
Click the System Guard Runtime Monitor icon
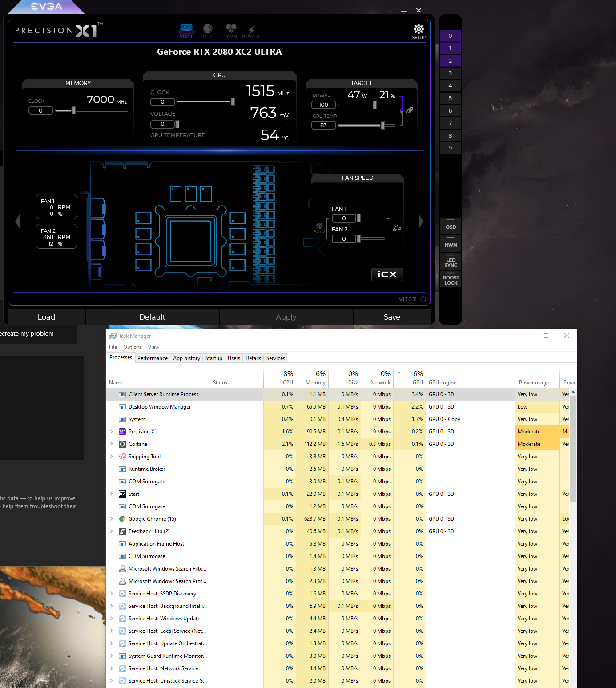pyautogui.click(x=122, y=656)
